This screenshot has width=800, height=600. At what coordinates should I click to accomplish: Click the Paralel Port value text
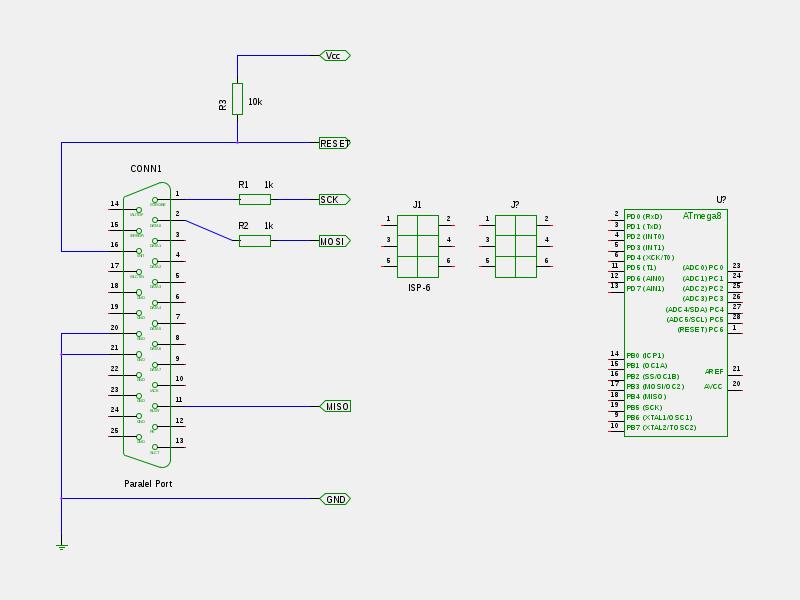click(x=148, y=484)
